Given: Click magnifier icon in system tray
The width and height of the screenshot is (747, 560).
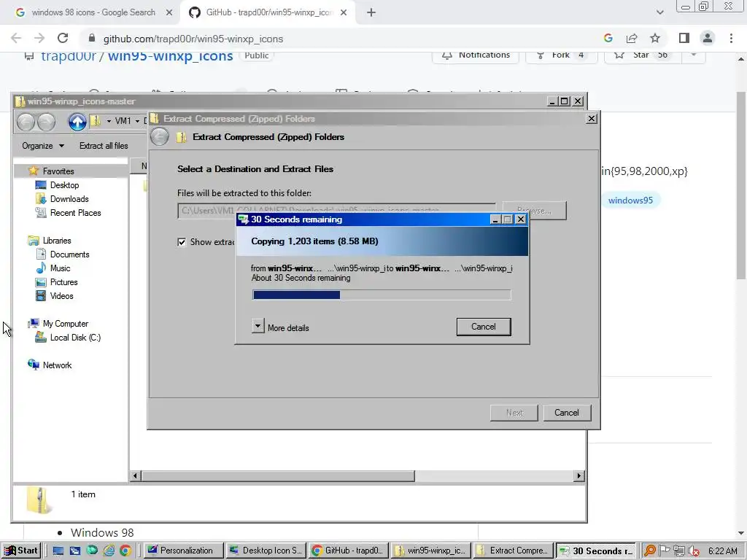Looking at the screenshot, I should pyautogui.click(x=649, y=551).
